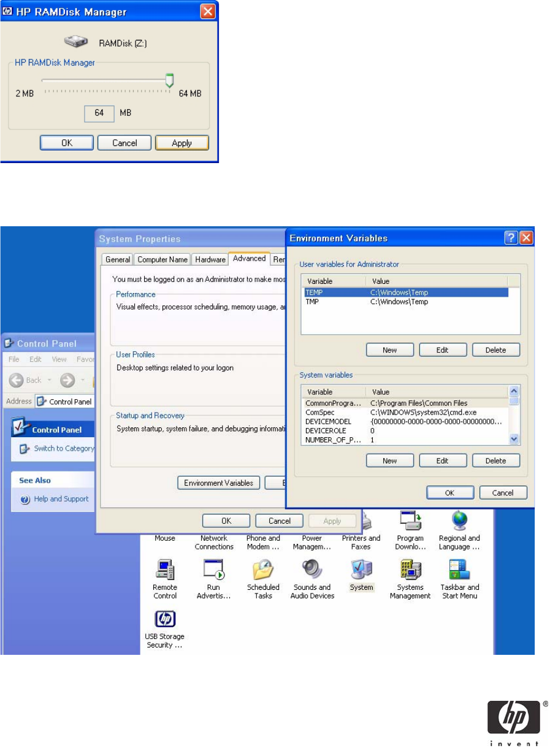The width and height of the screenshot is (550, 756).
Task: Click Apply in HP RAMDisk Manager
Action: [182, 143]
